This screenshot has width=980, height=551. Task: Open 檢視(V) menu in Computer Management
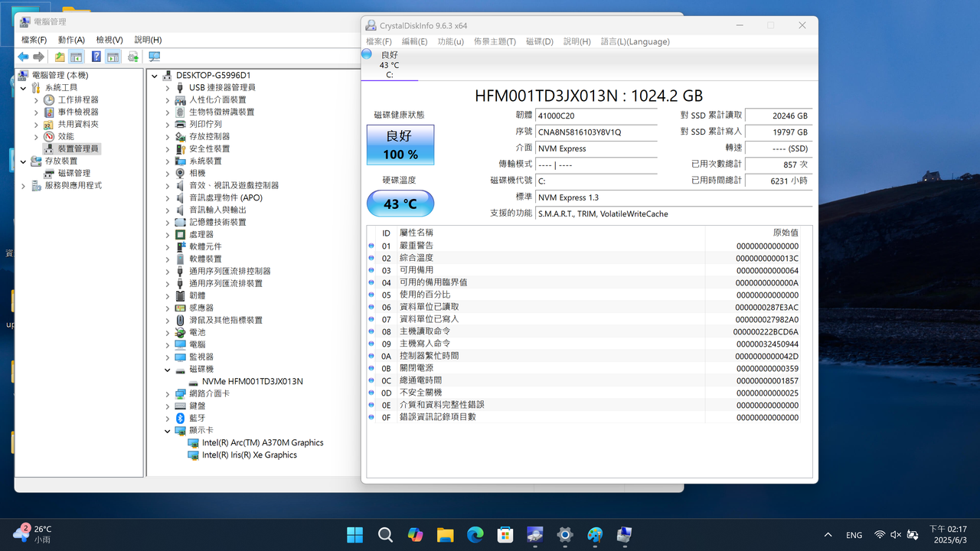109,40
